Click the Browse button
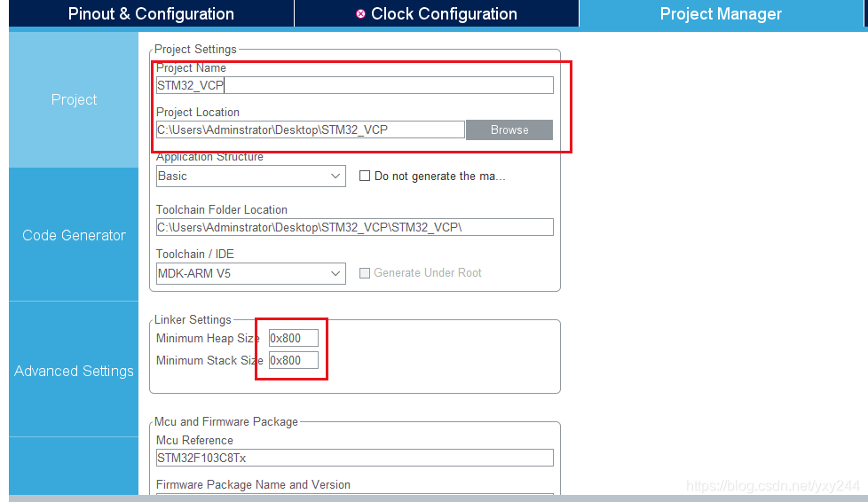 point(509,129)
